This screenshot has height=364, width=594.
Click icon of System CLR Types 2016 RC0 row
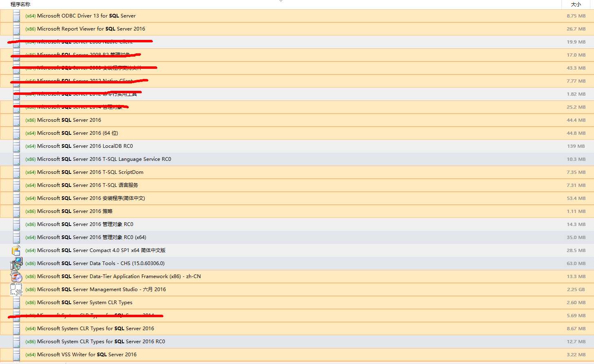(16, 342)
